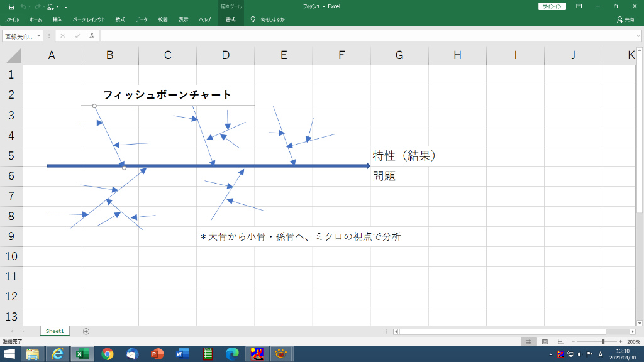This screenshot has width=644, height=362.
Task: Open the 挿入 (Insert) ribbon tab
Action: (57, 19)
